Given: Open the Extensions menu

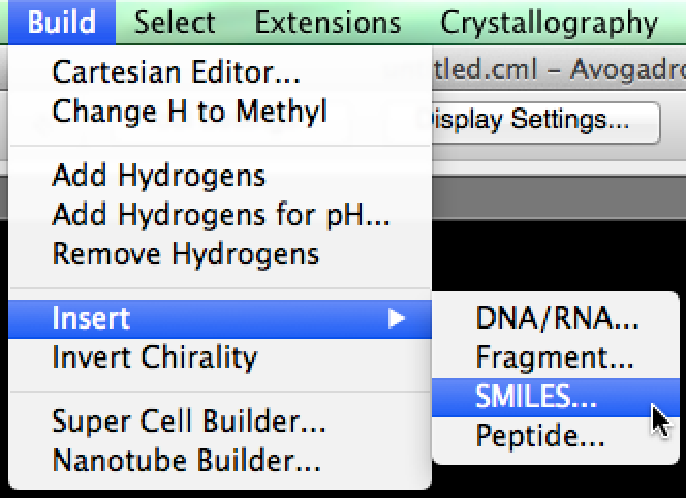Looking at the screenshot, I should tap(328, 22).
